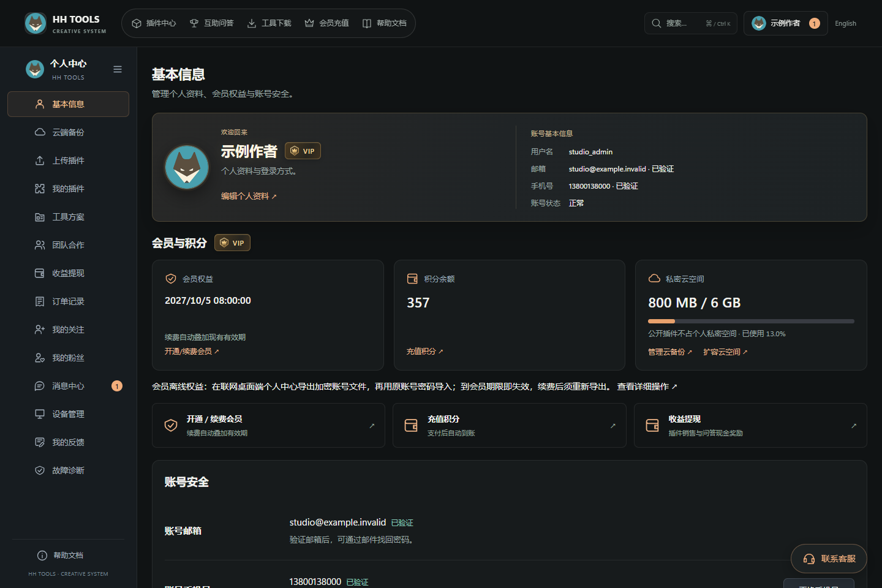Open the 开通 / 续费会员 quick action card
Screen dimensions: 882x588
[268, 425]
